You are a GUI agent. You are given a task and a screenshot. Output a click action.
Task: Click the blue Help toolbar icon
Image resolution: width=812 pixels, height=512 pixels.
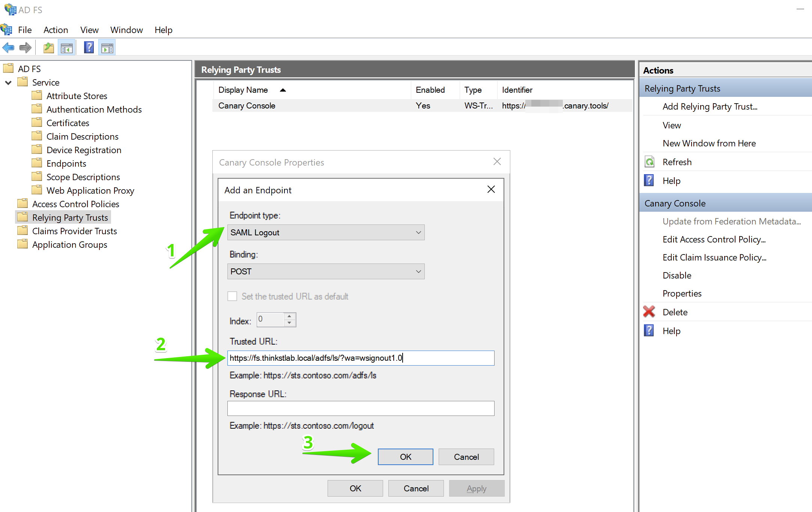(x=89, y=48)
